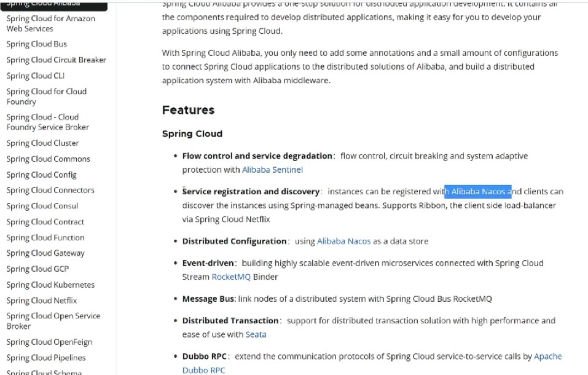
Task: Open the Seata link
Action: click(x=256, y=335)
